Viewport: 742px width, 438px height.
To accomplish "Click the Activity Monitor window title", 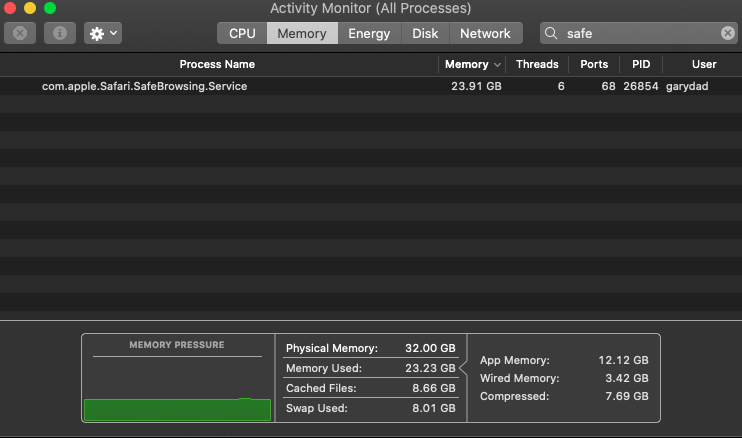I will [371, 8].
